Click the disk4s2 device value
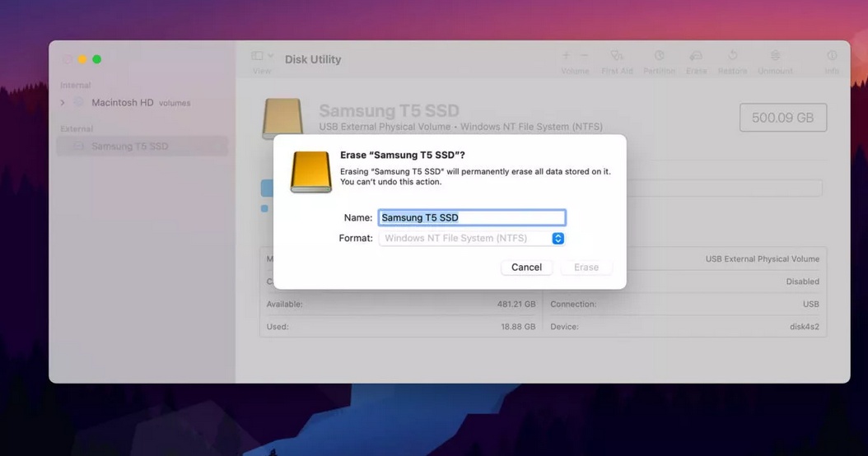 coord(805,327)
